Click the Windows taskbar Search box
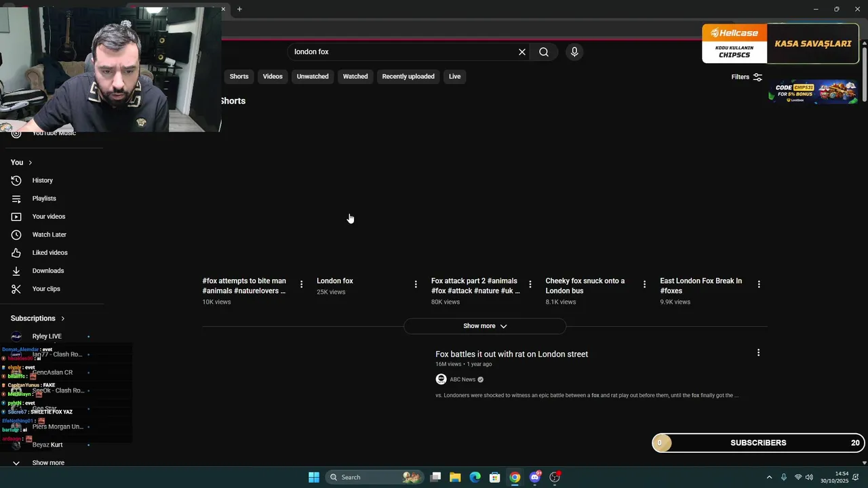Screen dimensions: 868x488 tap(374, 477)
